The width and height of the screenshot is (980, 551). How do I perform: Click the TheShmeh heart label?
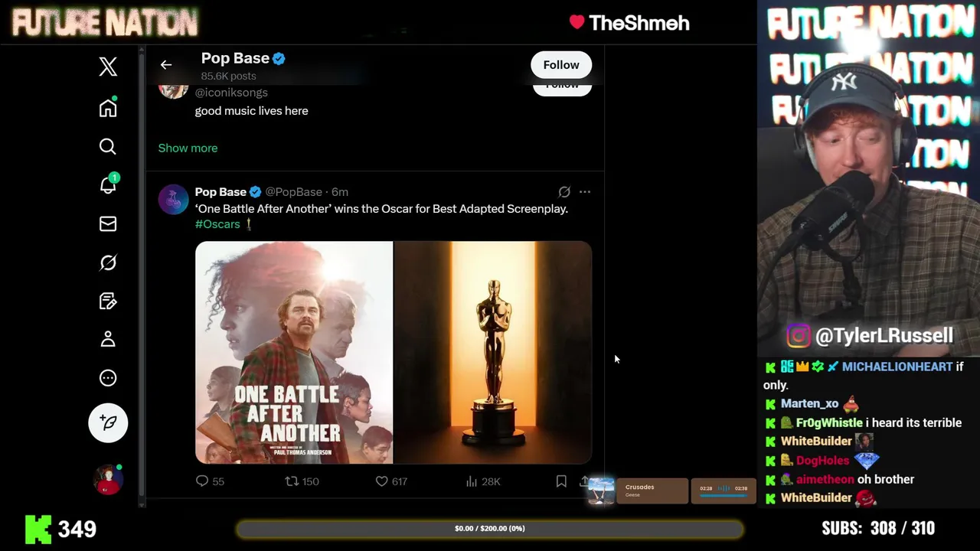[629, 23]
